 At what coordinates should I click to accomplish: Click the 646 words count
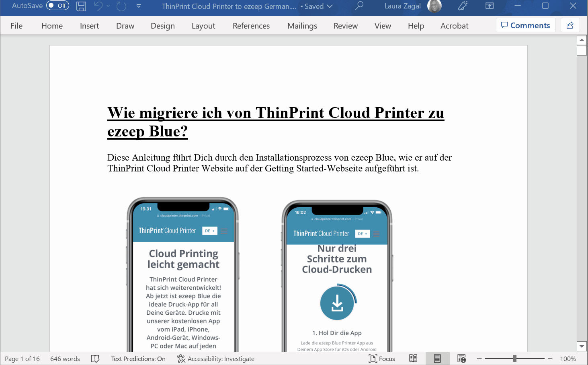coord(65,359)
